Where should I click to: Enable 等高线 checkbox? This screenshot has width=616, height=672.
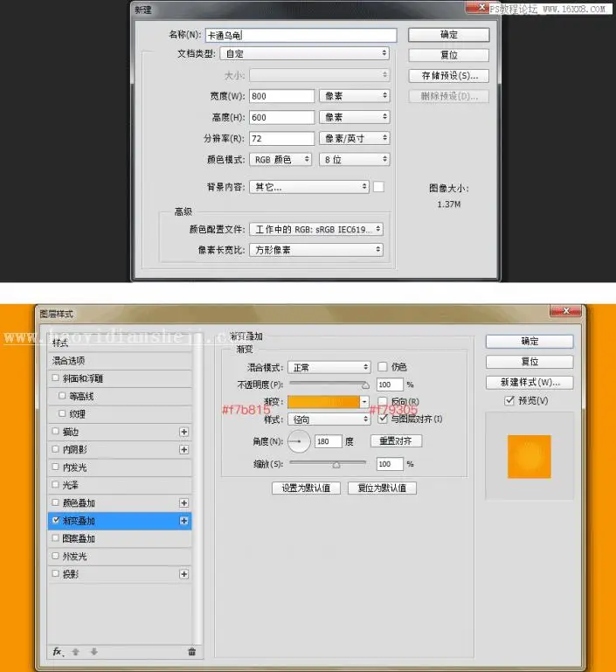[x=62, y=396]
